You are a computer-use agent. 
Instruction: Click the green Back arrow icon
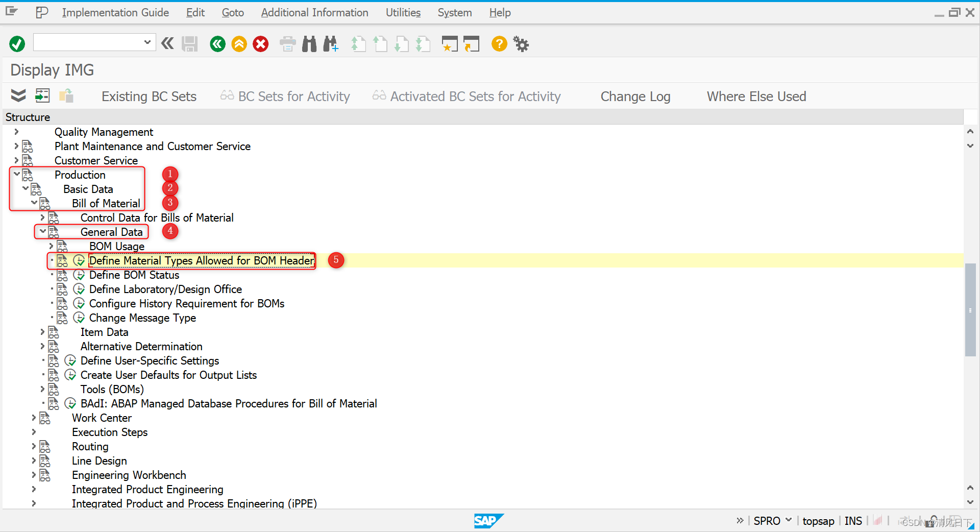217,44
